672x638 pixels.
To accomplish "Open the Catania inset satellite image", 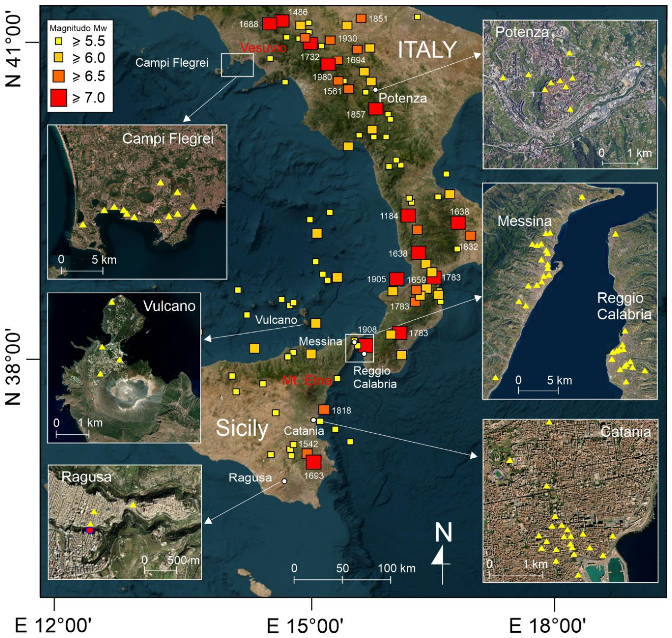I will 570,501.
